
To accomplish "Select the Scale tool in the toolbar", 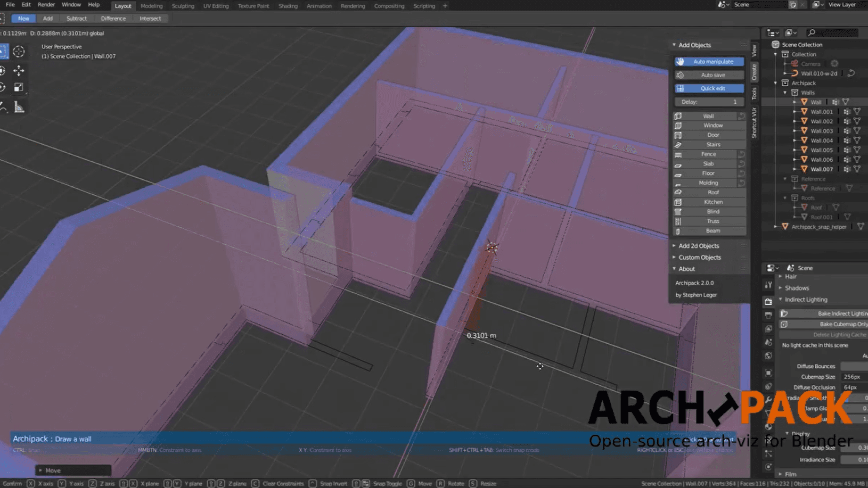I will (x=19, y=87).
